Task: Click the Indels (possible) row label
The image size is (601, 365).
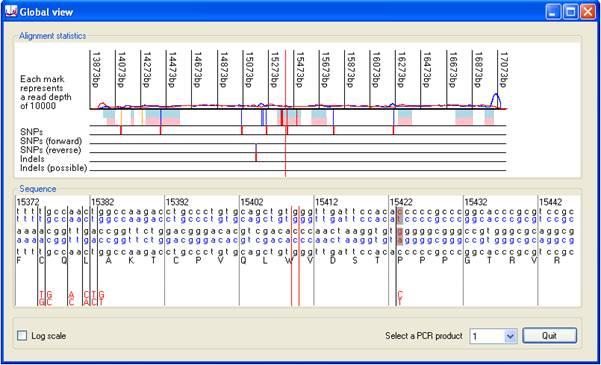Action: (x=54, y=168)
